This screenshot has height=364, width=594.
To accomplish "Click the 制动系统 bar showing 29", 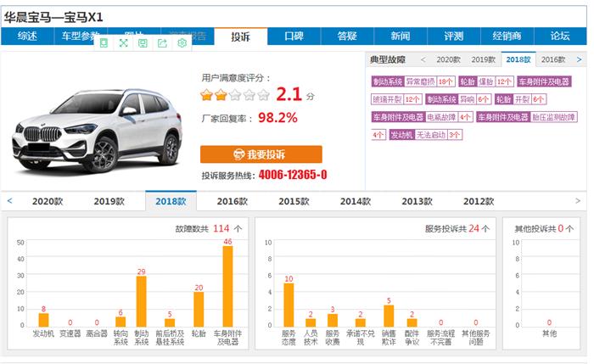I will pyautogui.click(x=142, y=301).
